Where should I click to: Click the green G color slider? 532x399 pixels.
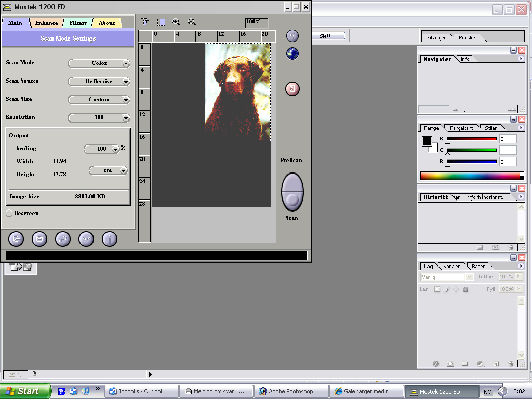point(472,150)
